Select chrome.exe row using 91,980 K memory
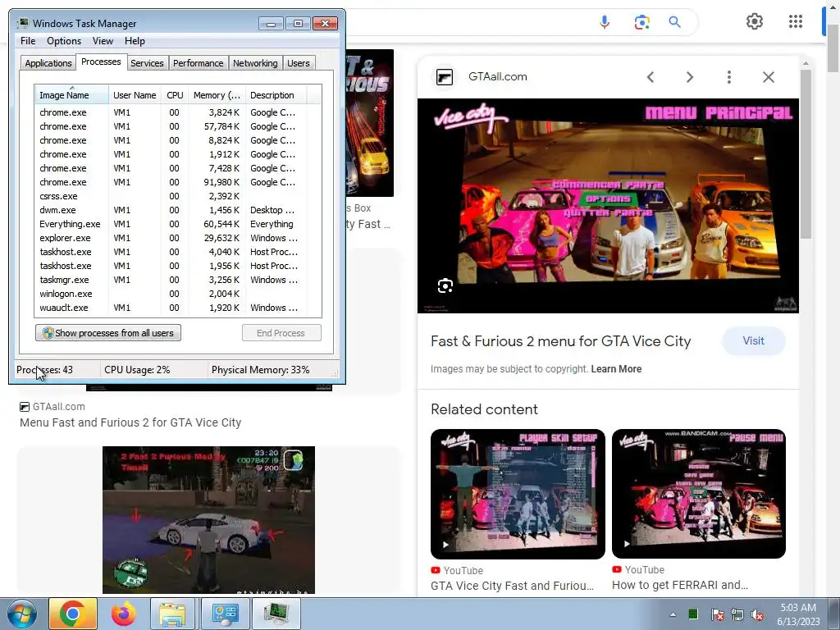Screen dimensions: 840x630 tap(178, 182)
